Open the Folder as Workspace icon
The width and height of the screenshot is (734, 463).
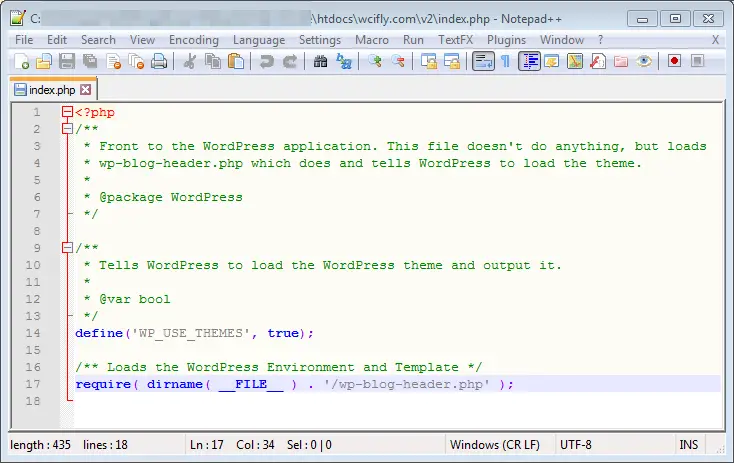click(x=621, y=61)
